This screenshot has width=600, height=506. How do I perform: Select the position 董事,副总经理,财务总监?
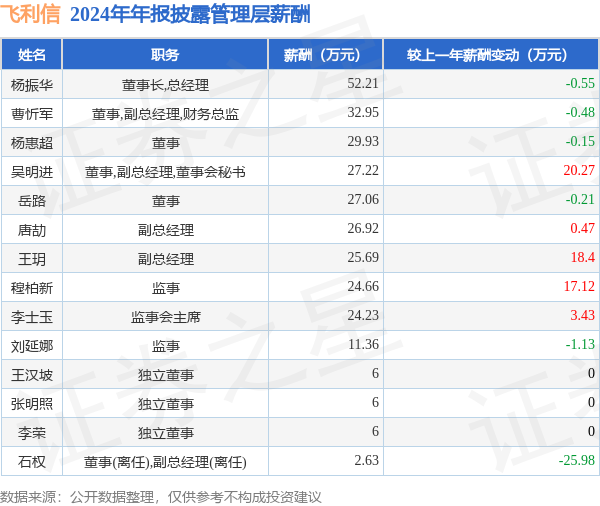(x=165, y=114)
